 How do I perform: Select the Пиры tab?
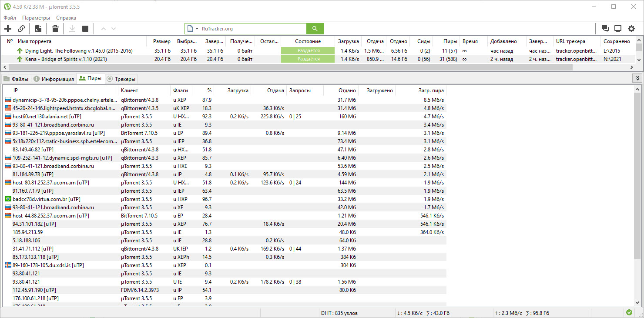point(91,79)
